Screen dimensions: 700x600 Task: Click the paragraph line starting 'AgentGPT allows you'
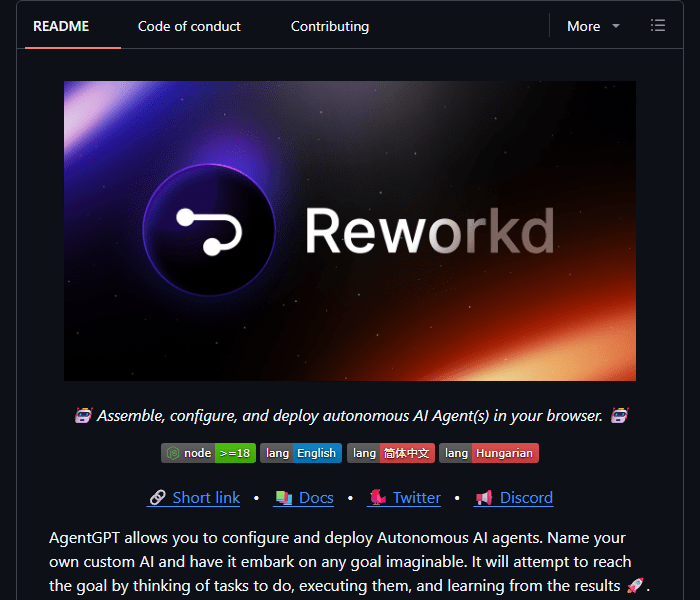(338, 538)
